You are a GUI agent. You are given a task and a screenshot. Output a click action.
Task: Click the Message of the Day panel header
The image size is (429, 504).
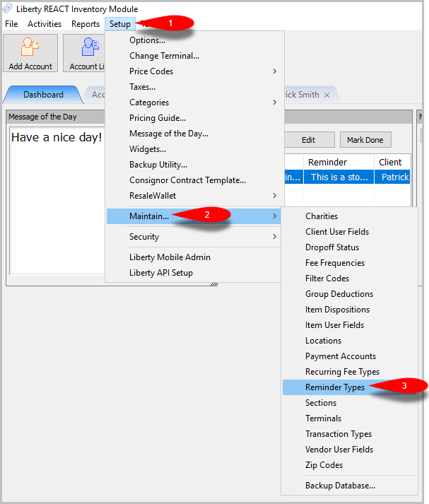tap(55, 117)
